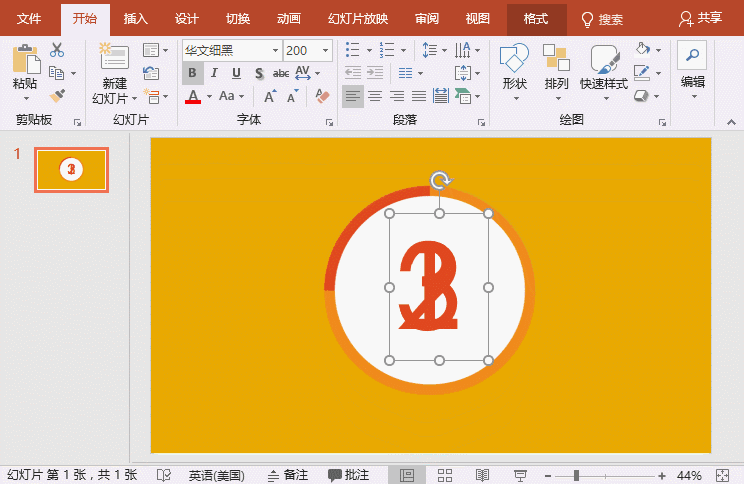This screenshot has width=744, height=484.
Task: Expand the font size dropdown showing 200
Action: (x=326, y=50)
